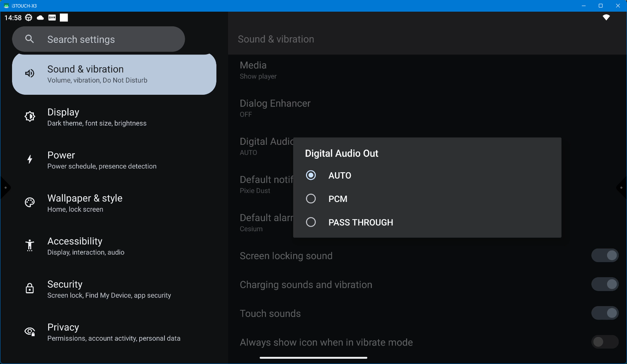The width and height of the screenshot is (627, 364).
Task: Click the Display brightness icon
Action: pyautogui.click(x=30, y=117)
